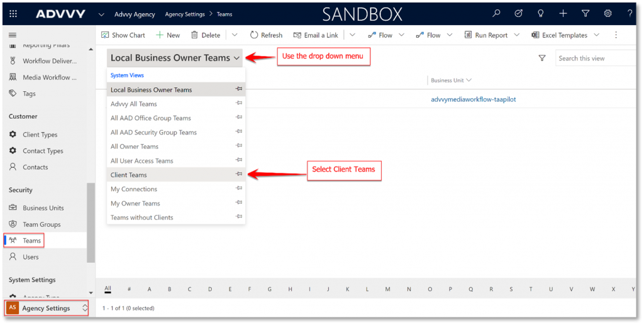Pin the Teams without Clients view
644x325 pixels.
tap(238, 218)
